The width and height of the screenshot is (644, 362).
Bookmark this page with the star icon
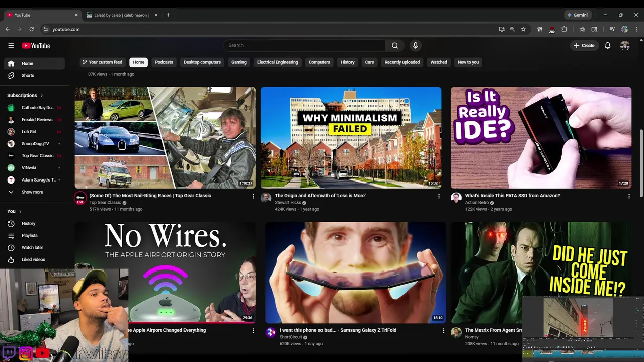pyautogui.click(x=523, y=29)
